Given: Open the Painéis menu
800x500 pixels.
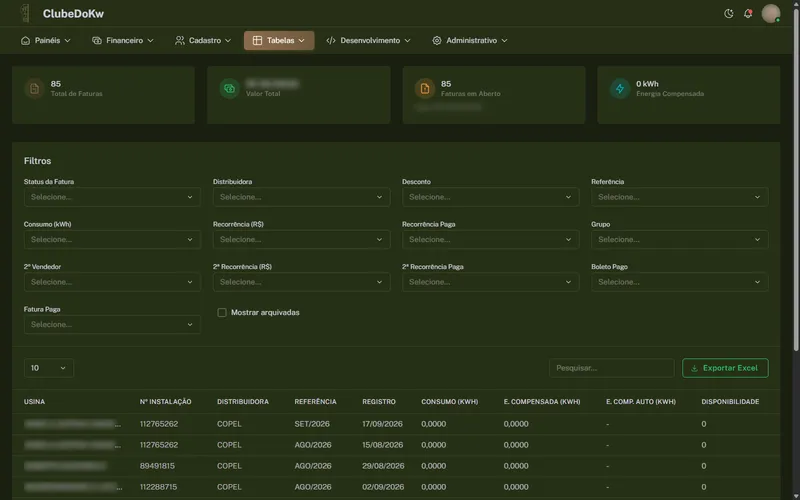Looking at the screenshot, I should click(45, 40).
